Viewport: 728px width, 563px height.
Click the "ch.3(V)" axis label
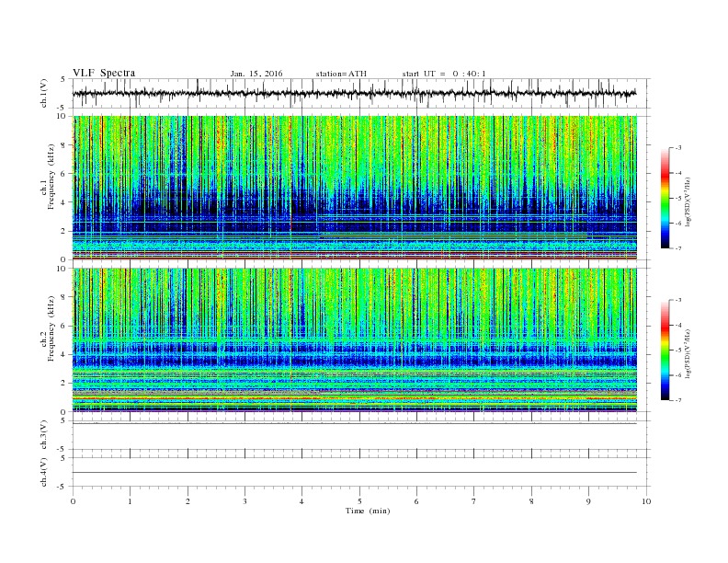pos(43,435)
